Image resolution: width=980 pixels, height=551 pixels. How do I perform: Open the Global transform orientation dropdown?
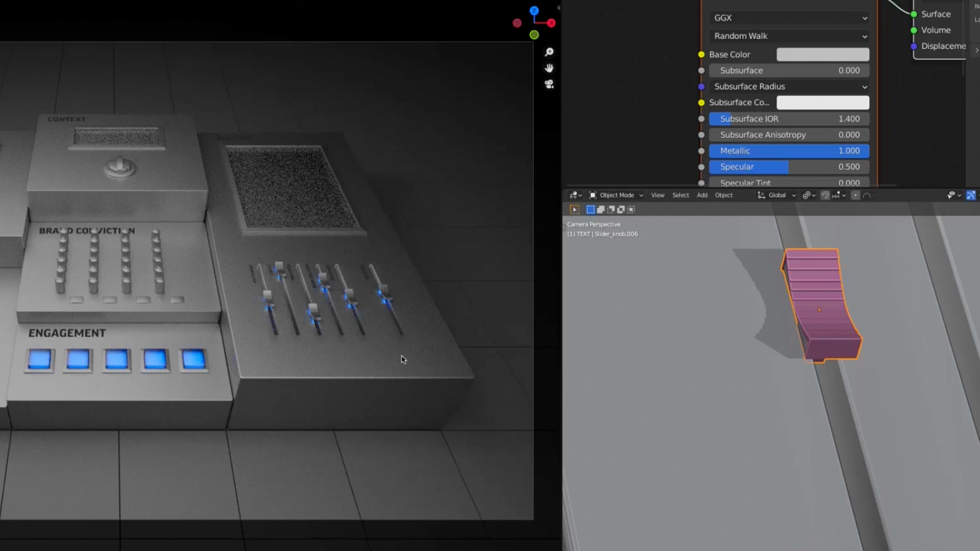pos(776,195)
